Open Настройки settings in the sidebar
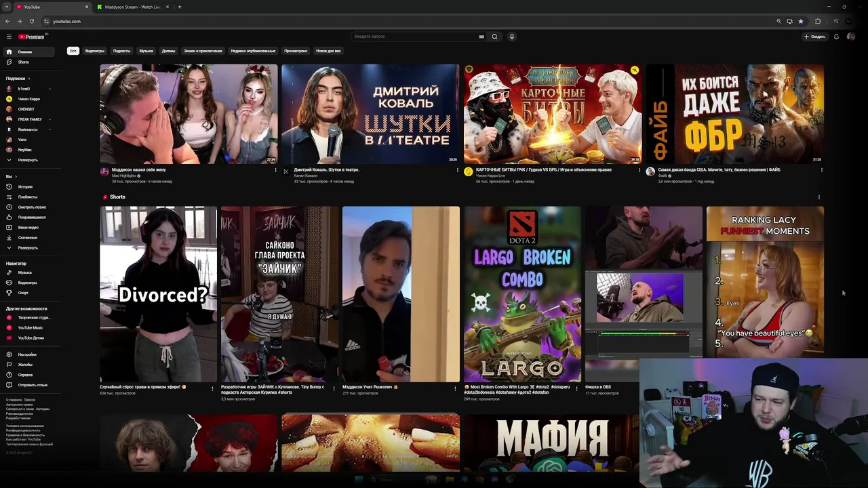868x488 pixels. click(x=27, y=354)
